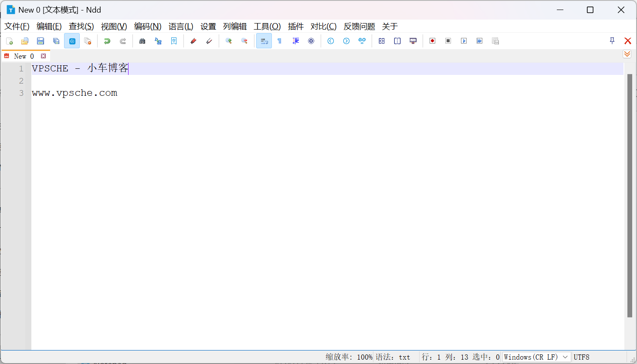
Task: Open Find with the binoculars icon
Action: [142, 41]
